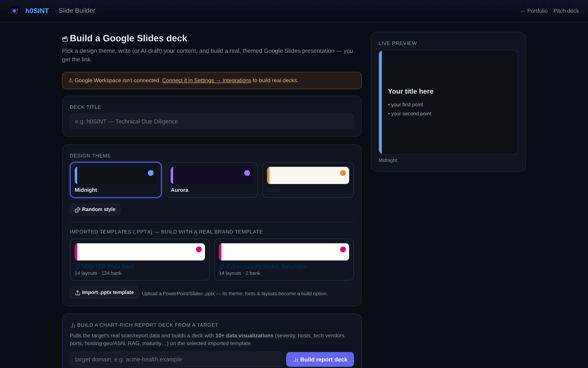Select the Solar design theme

pyautogui.click(x=308, y=180)
